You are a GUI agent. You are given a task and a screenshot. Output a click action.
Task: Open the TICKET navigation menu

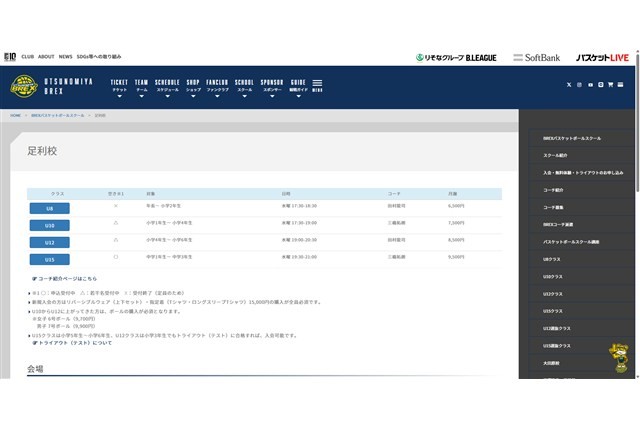coord(119,85)
